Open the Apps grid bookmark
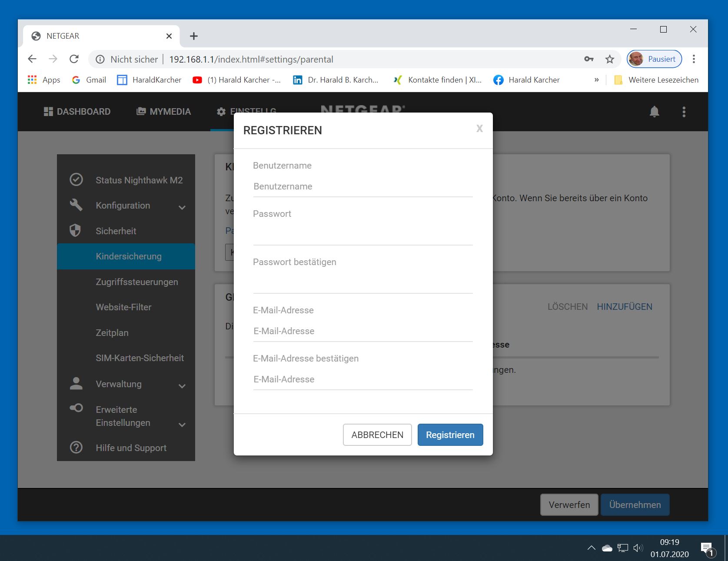728x561 pixels. click(x=43, y=80)
